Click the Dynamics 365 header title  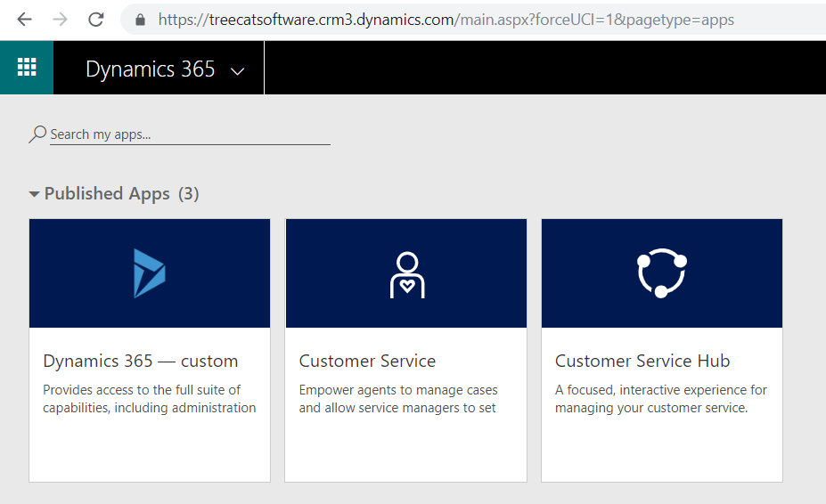[150, 69]
